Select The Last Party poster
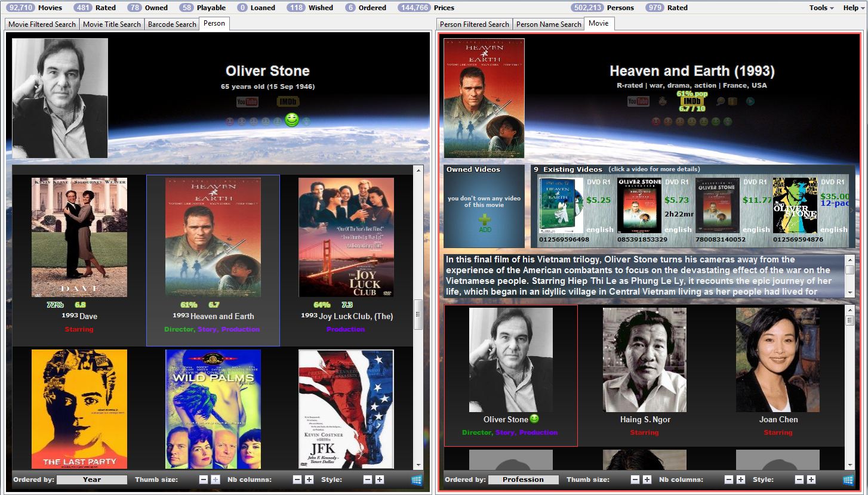The image size is (868, 495). point(79,409)
